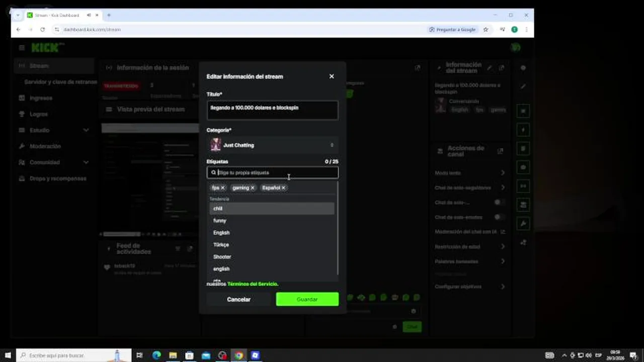Click the browser address bar
Viewport: 644px width, 362px height.
236,30
